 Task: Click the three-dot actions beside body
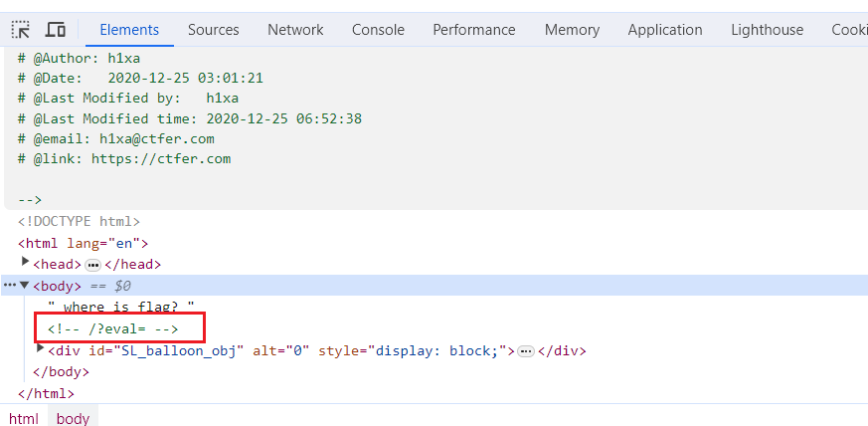[9, 286]
